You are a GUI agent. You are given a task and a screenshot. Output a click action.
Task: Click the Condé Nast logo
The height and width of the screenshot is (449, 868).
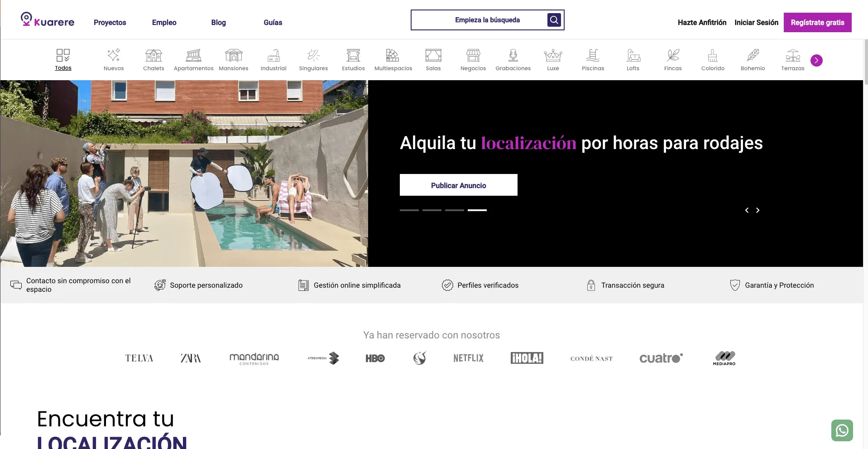coord(591,358)
